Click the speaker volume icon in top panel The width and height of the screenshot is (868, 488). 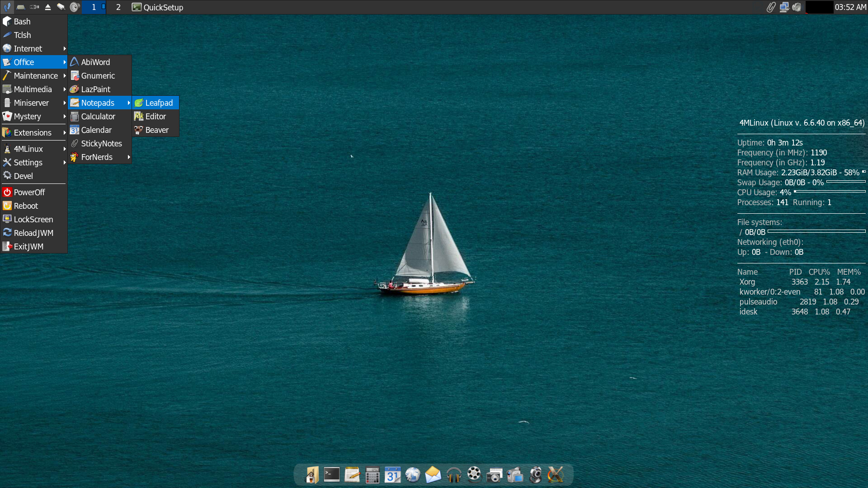point(797,7)
